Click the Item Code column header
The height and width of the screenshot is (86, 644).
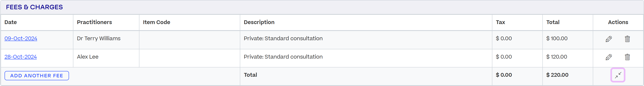point(156,22)
